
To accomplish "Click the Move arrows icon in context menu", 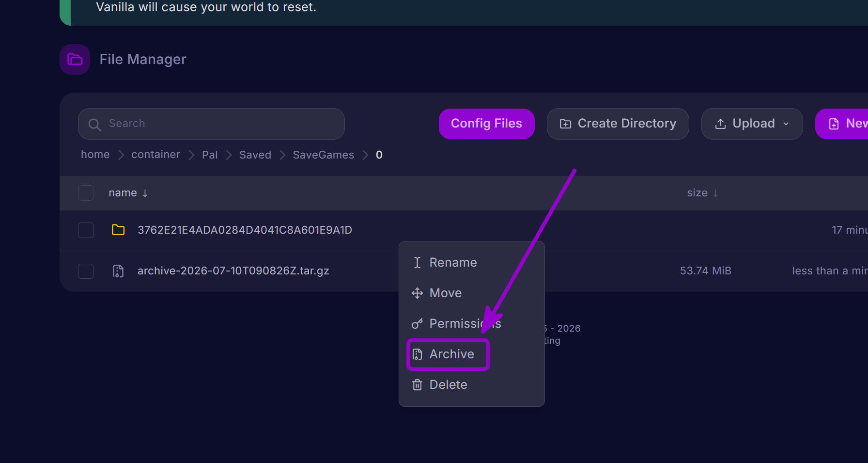I will point(417,293).
